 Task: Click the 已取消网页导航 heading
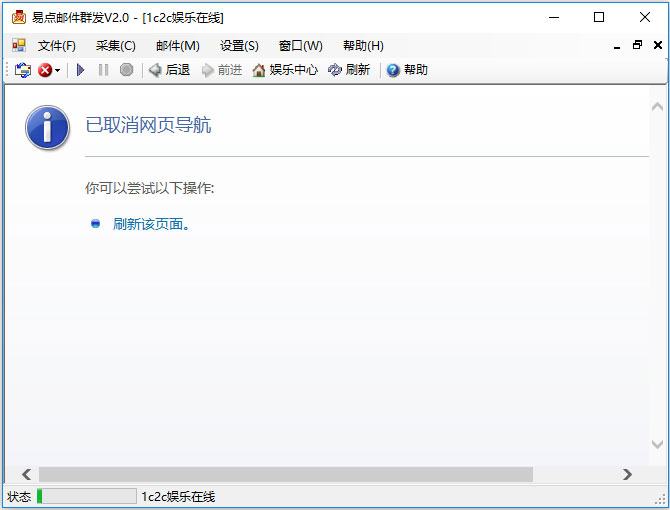pyautogui.click(x=148, y=125)
